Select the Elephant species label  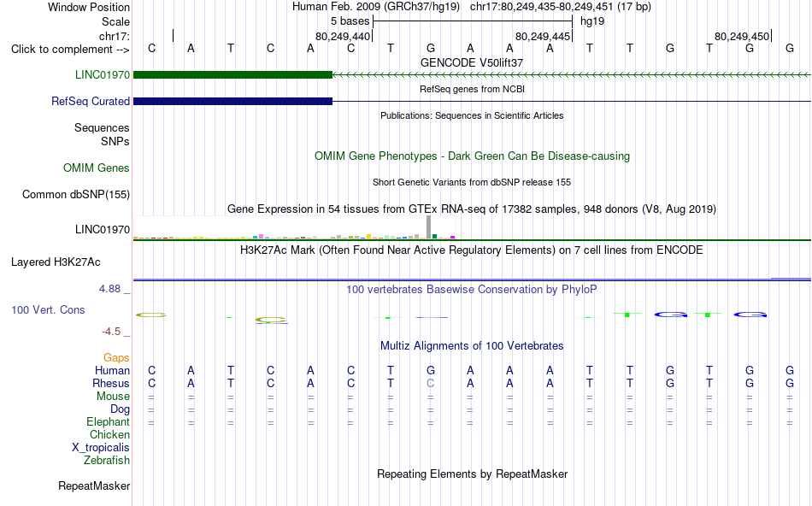coord(109,422)
